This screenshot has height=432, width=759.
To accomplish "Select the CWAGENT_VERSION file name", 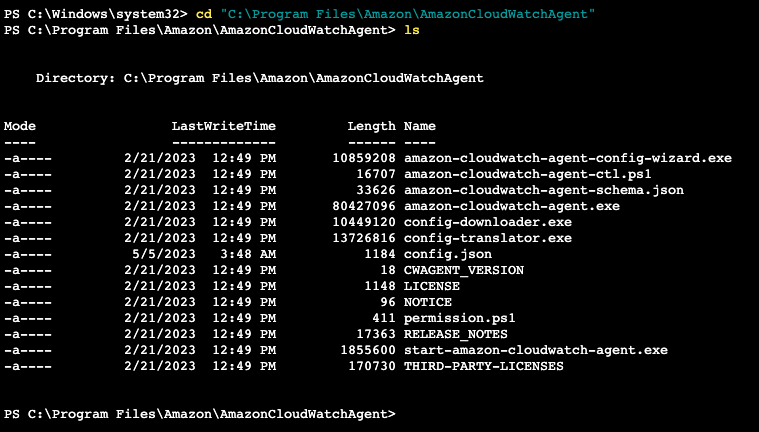I will point(464,270).
